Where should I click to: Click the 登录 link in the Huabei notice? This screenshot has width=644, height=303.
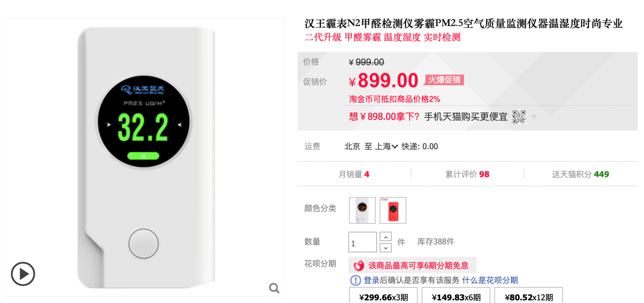(371, 280)
